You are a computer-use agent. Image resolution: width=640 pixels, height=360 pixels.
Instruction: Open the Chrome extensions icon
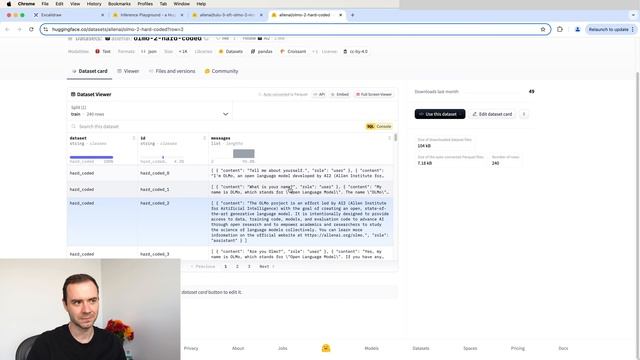click(560, 29)
